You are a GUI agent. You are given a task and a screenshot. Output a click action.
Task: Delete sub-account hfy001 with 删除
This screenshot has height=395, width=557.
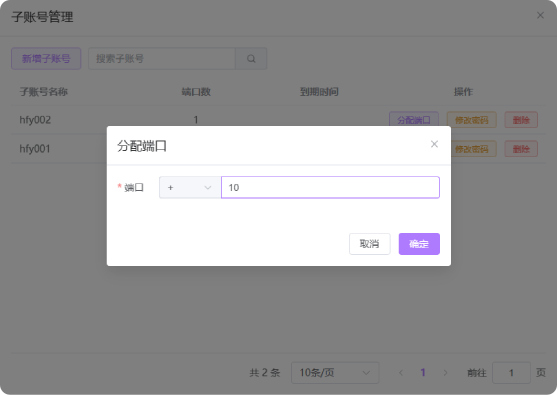pos(521,149)
